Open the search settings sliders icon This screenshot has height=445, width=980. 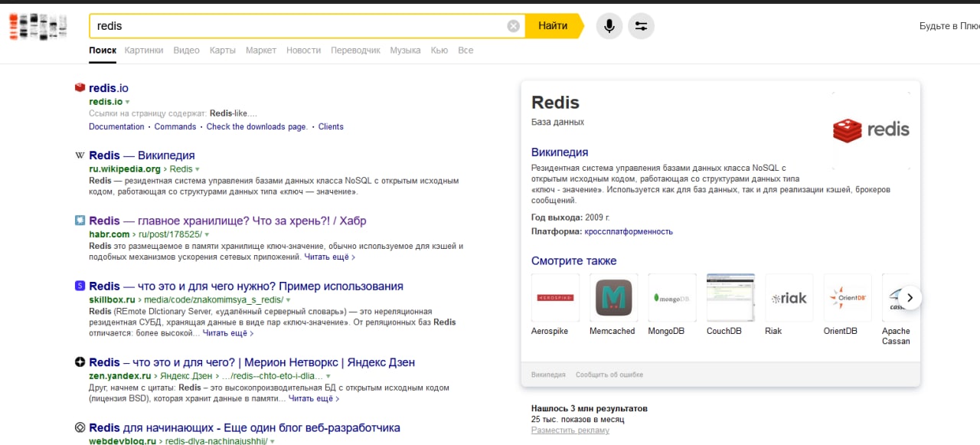[x=641, y=26]
